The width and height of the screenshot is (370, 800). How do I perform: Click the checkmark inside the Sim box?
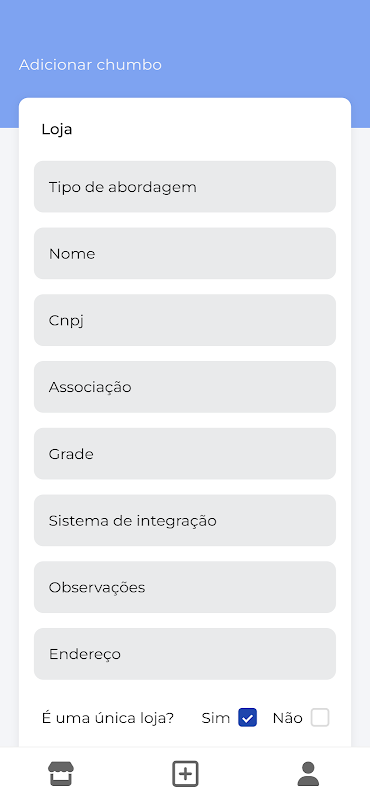[x=248, y=718]
